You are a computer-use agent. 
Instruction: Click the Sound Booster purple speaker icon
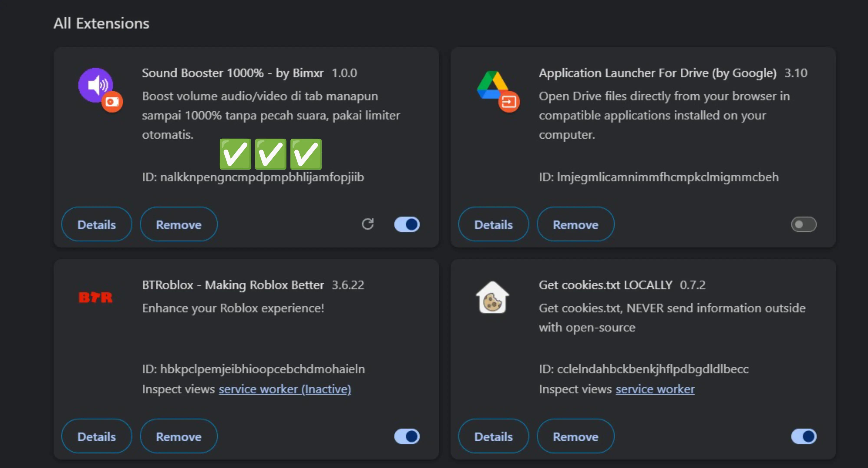coord(96,85)
